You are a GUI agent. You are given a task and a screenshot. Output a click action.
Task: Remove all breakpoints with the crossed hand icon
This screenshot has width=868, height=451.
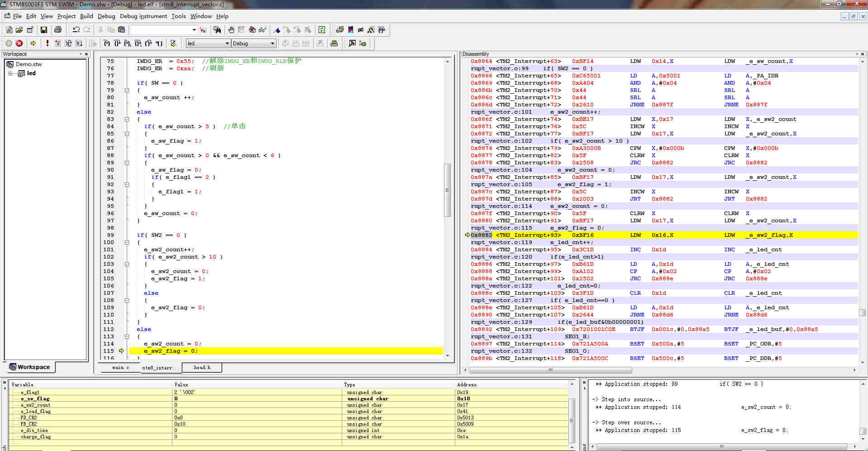[x=252, y=30]
